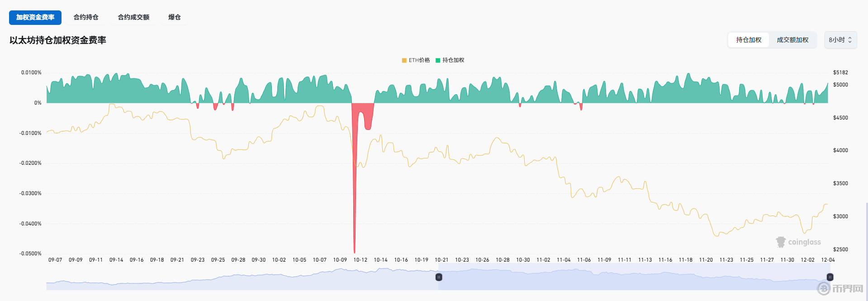Screen dimensions: 868x301
Task: Select the 持仓加权 weighting option
Action: tap(749, 40)
